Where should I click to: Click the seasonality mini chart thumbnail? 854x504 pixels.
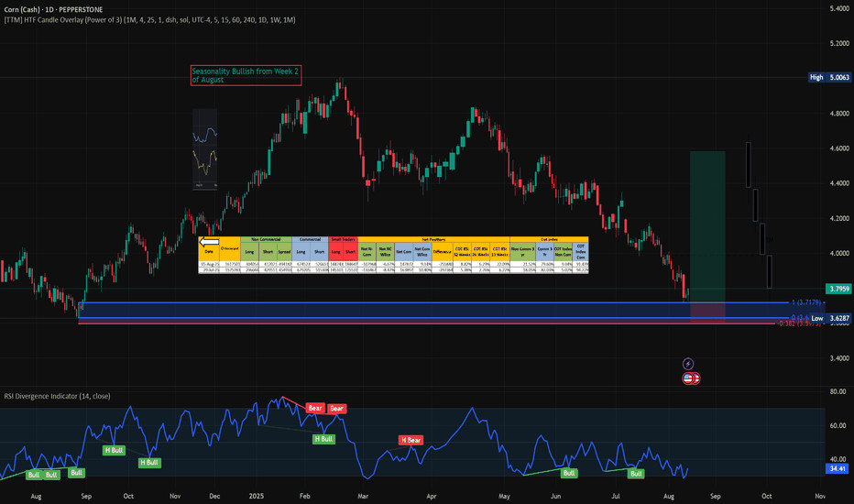point(204,148)
